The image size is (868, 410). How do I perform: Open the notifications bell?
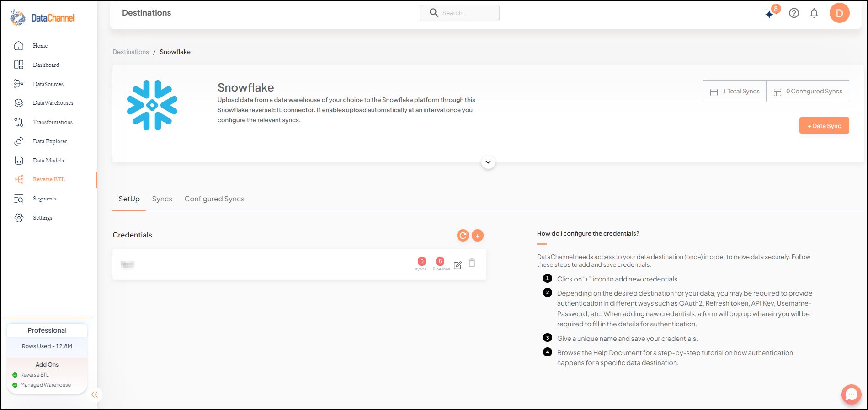(814, 13)
